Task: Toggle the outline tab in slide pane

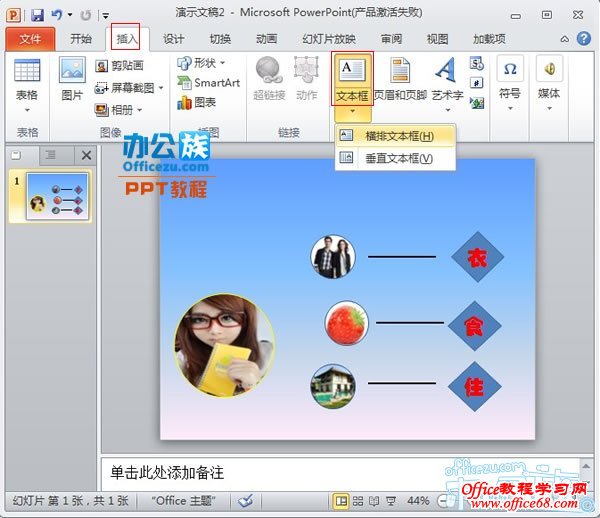Action: click(x=50, y=155)
